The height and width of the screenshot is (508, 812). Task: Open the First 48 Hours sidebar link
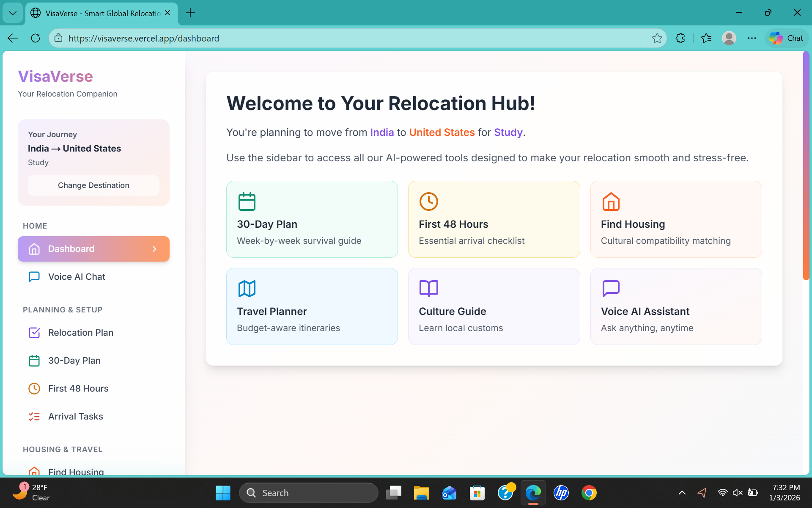pos(78,389)
